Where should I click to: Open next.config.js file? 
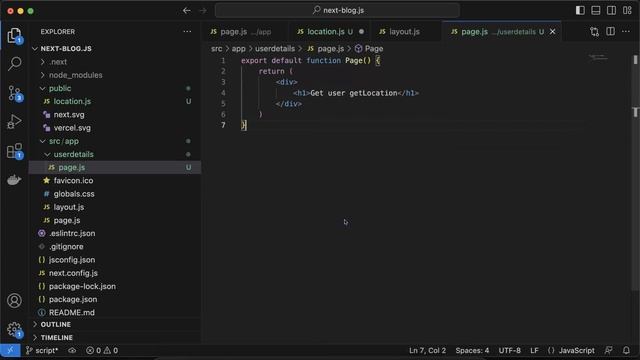[x=115, y=273]
